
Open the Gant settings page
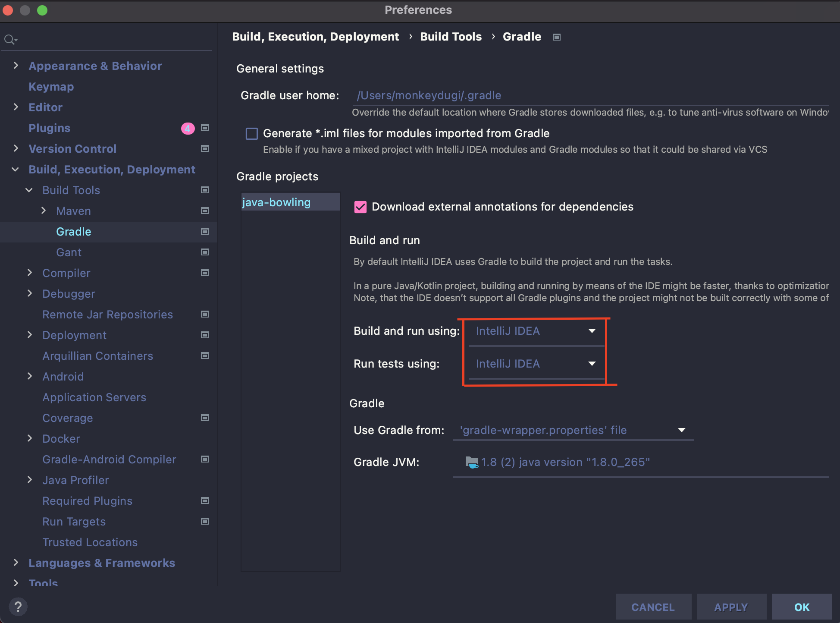69,252
